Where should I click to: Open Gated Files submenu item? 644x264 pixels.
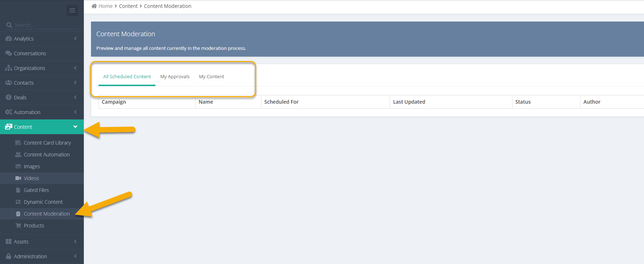coord(42,190)
